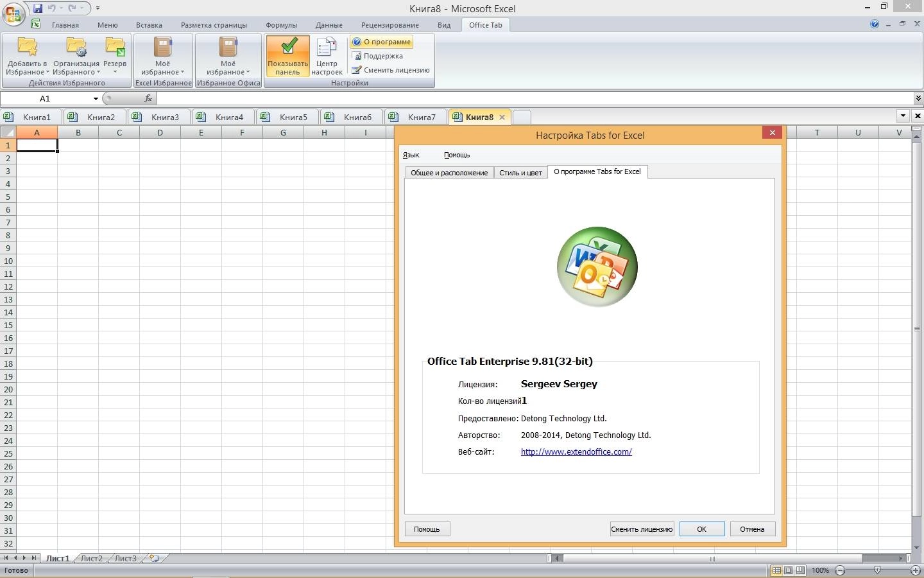The image size is (924, 578).
Task: Open Помощь menu in dialog
Action: 457,155
